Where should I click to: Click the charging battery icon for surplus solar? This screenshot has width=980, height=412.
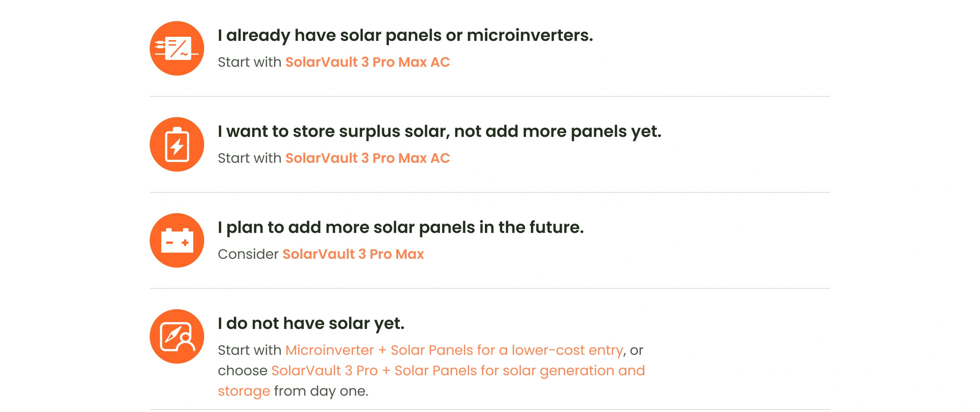pyautogui.click(x=177, y=144)
